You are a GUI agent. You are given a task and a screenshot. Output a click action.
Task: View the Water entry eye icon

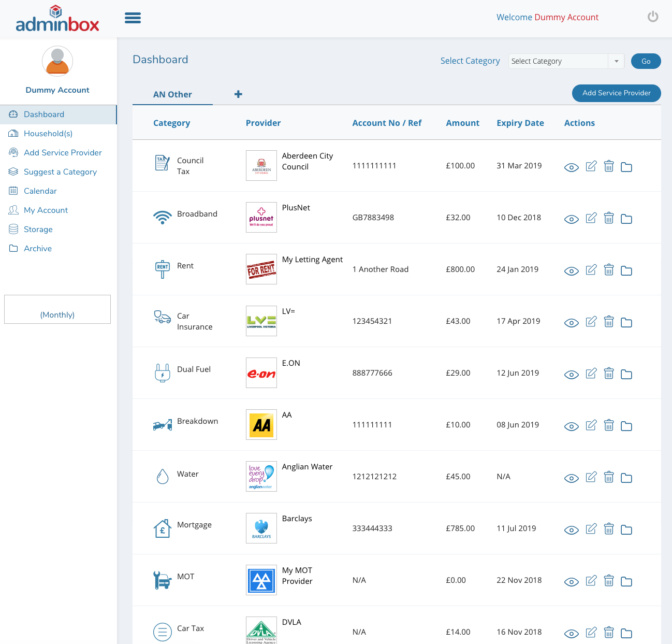[571, 478]
